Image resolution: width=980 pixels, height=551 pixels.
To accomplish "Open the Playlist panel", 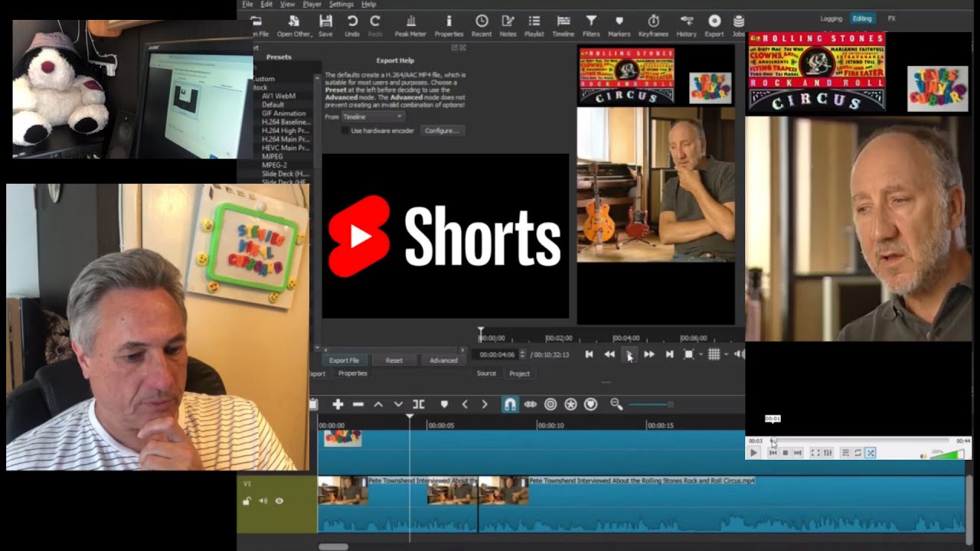I will point(534,25).
